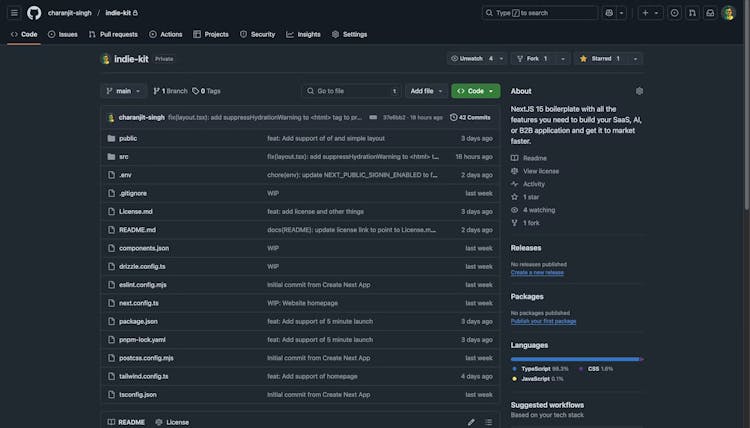The width and height of the screenshot is (750, 428).
Task: Click the JavaScript yellow language dot
Action: tap(515, 379)
